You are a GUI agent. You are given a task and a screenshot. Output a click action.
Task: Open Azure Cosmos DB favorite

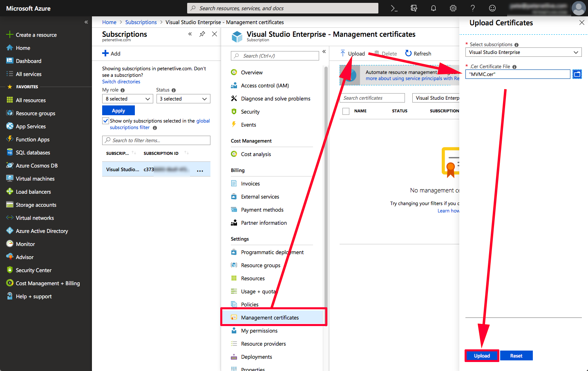tap(32, 165)
